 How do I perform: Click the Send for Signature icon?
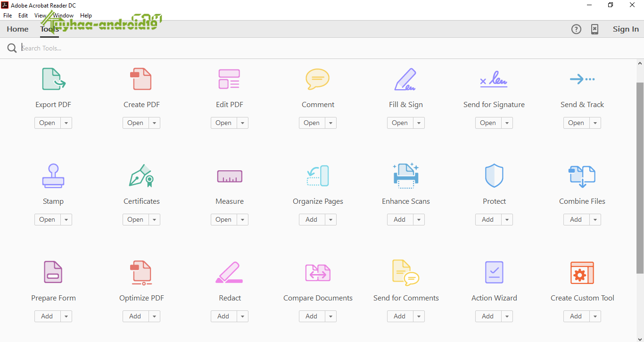point(494,79)
